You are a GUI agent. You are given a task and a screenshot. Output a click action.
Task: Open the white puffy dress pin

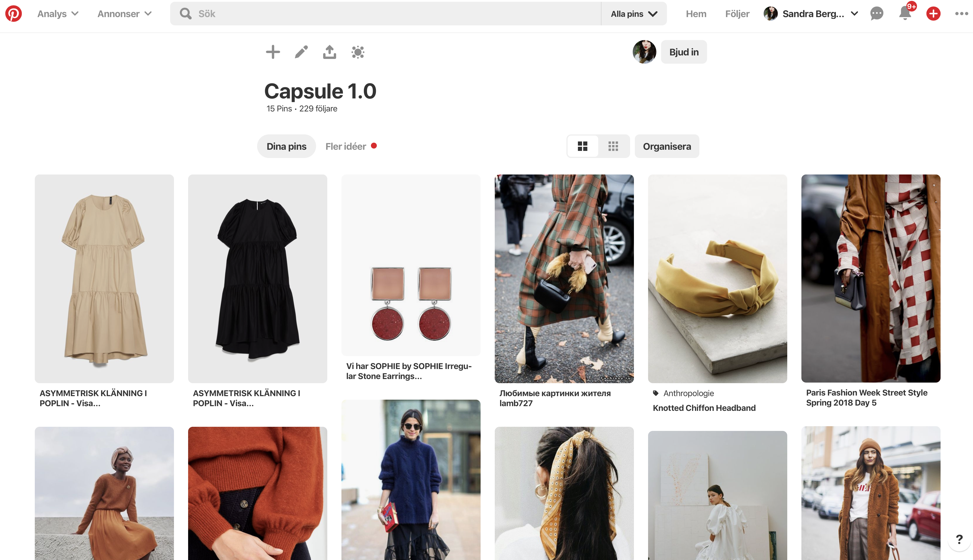[x=717, y=495]
